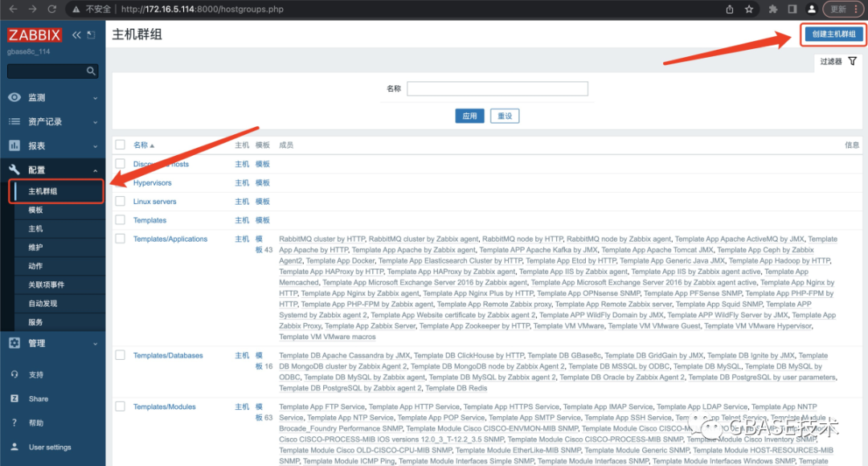
Task: Click the 名称 filter input field
Action: 497,88
